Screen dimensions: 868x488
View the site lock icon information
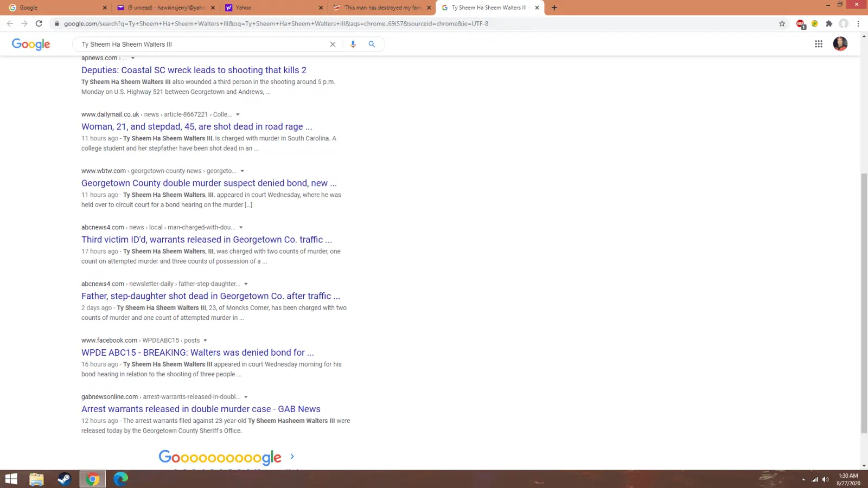(56, 23)
